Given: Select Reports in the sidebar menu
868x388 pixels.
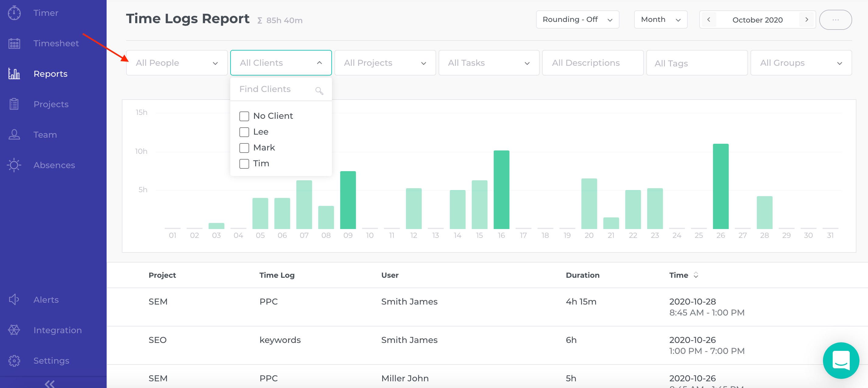Looking at the screenshot, I should [x=51, y=74].
